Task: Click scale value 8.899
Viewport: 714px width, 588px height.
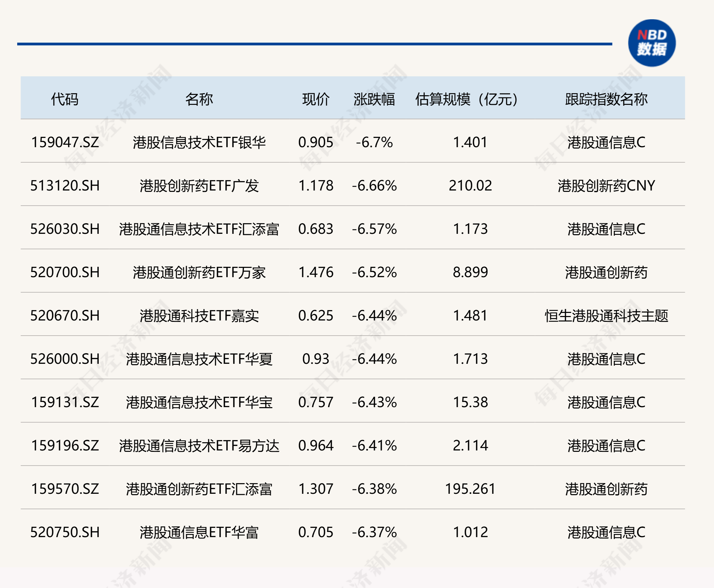Action: click(x=470, y=272)
